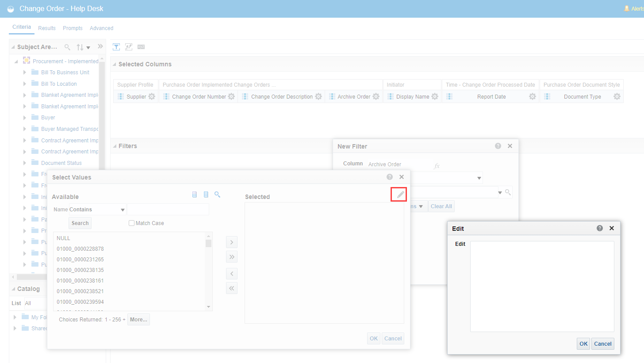Viewport: 644px width, 363px height.
Task: Click help icon in Select Values dialog
Action: tap(390, 177)
